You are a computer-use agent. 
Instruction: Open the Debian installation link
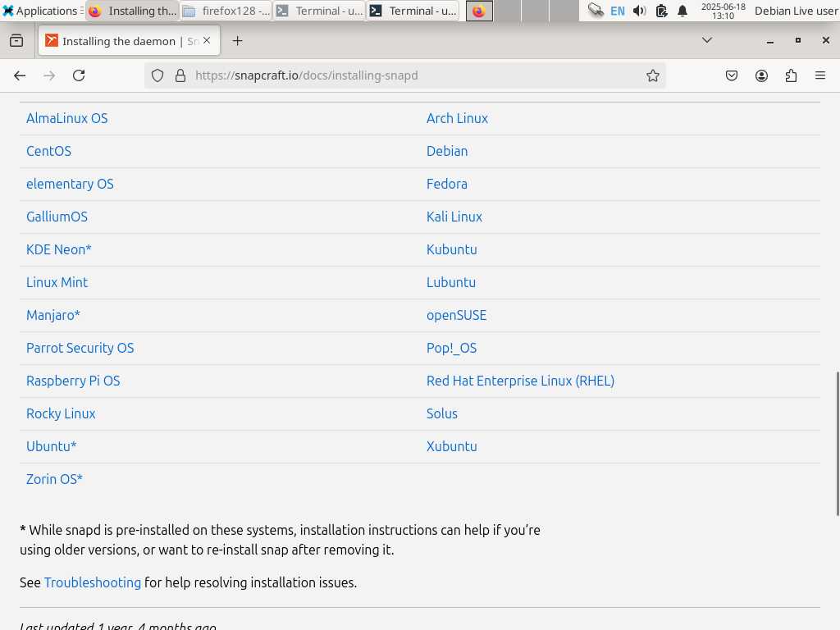tap(447, 151)
